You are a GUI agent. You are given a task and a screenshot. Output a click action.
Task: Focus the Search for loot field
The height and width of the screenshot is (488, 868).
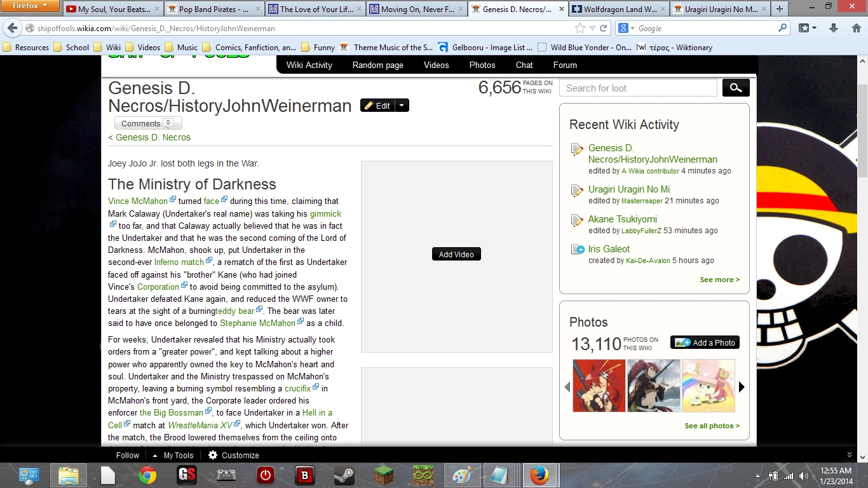638,88
